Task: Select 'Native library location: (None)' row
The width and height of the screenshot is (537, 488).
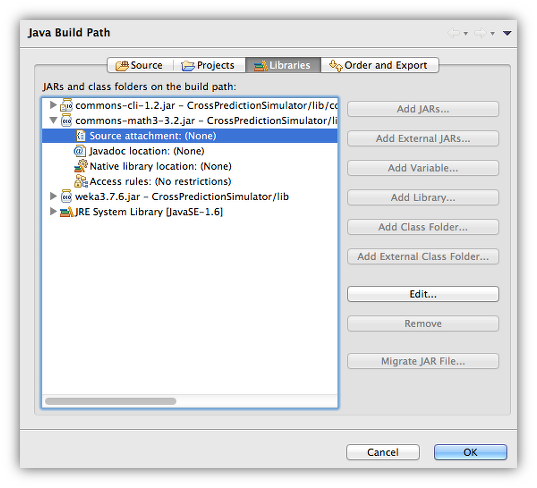Action: (x=190, y=166)
